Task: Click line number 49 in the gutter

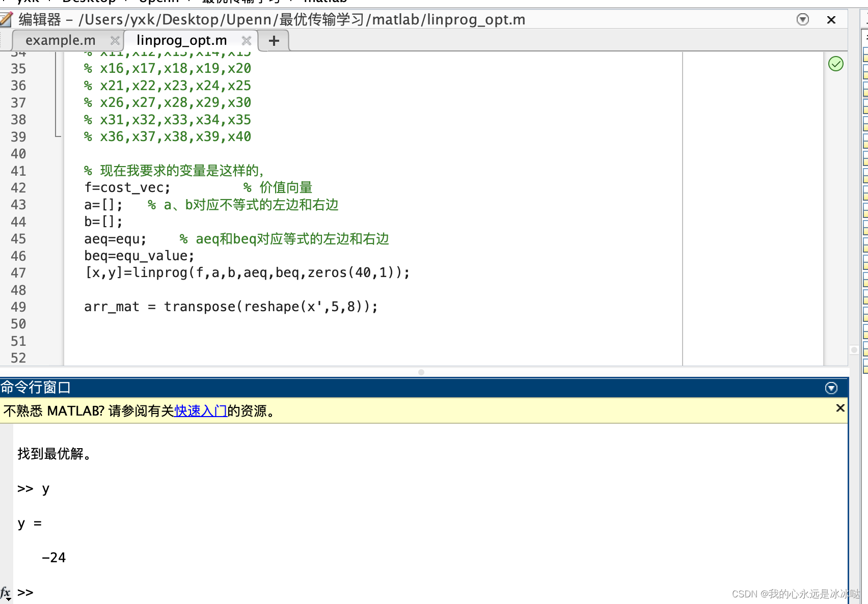Action: click(x=18, y=307)
